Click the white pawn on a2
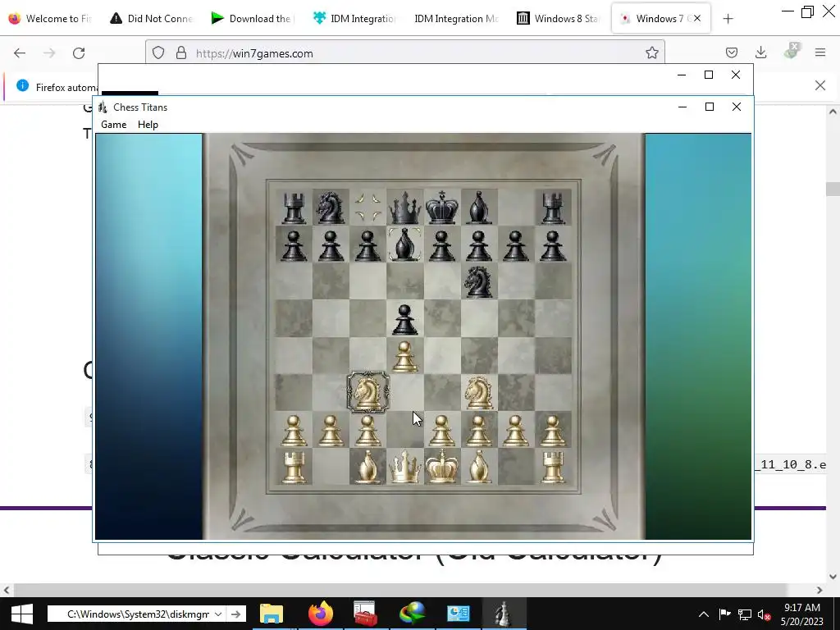 click(x=294, y=430)
